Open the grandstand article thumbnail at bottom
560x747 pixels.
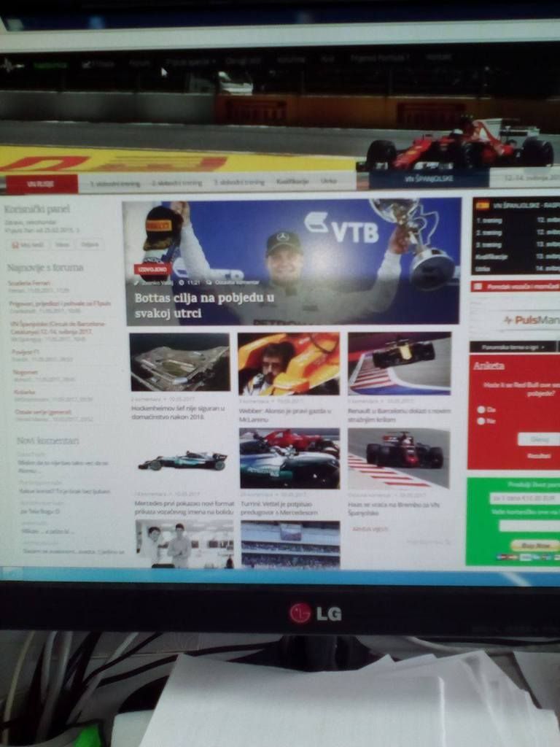pos(290,544)
